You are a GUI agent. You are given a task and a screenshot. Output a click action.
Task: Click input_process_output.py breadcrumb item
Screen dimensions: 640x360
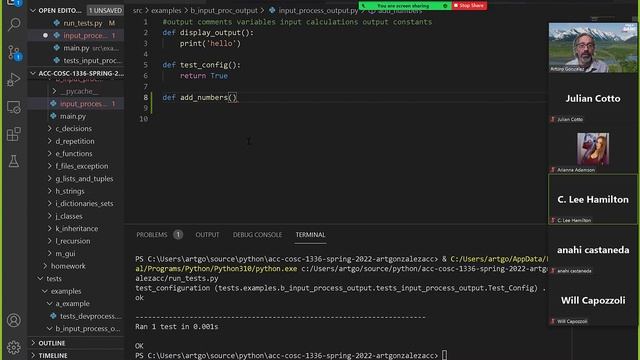pos(318,11)
